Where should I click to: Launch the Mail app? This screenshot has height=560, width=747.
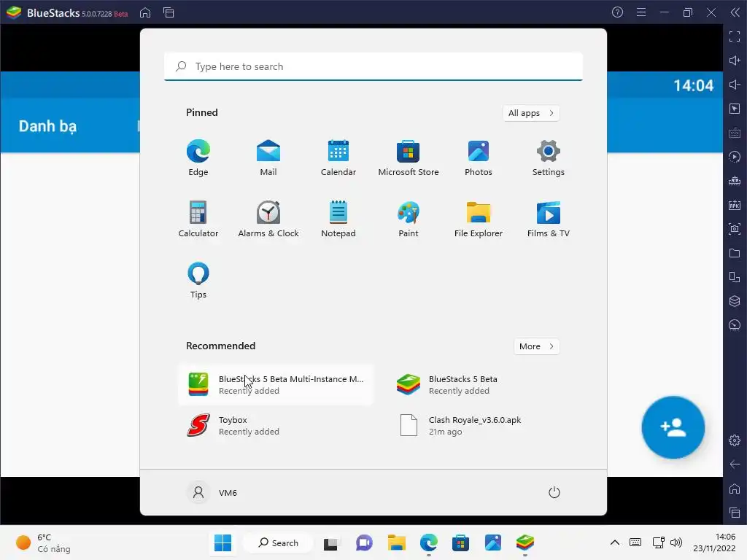[268, 158]
